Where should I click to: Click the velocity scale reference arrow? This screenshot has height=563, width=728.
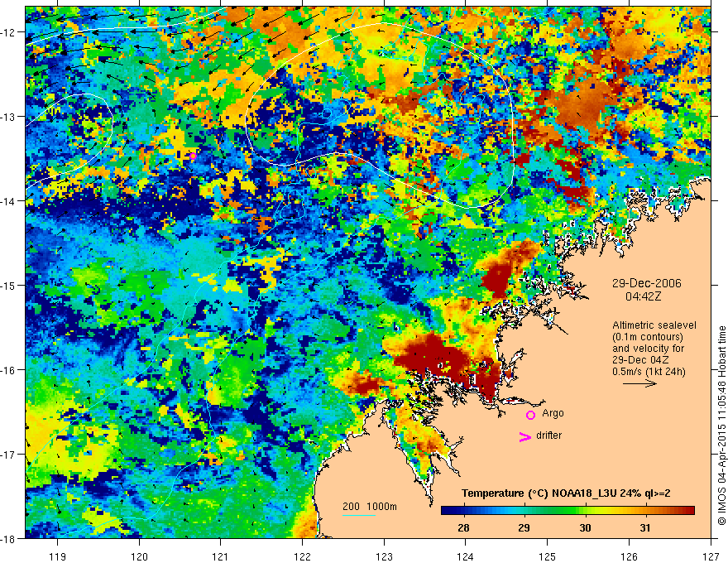click(639, 383)
